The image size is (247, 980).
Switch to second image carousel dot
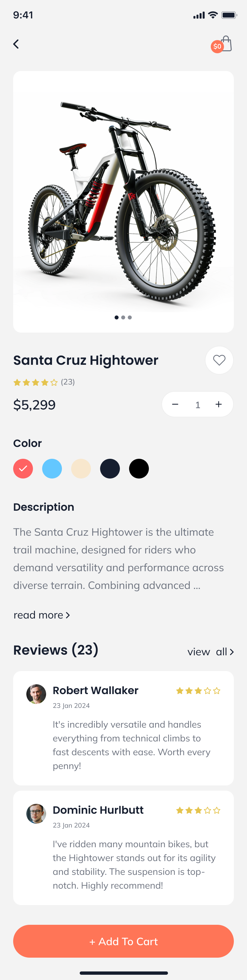point(123,317)
